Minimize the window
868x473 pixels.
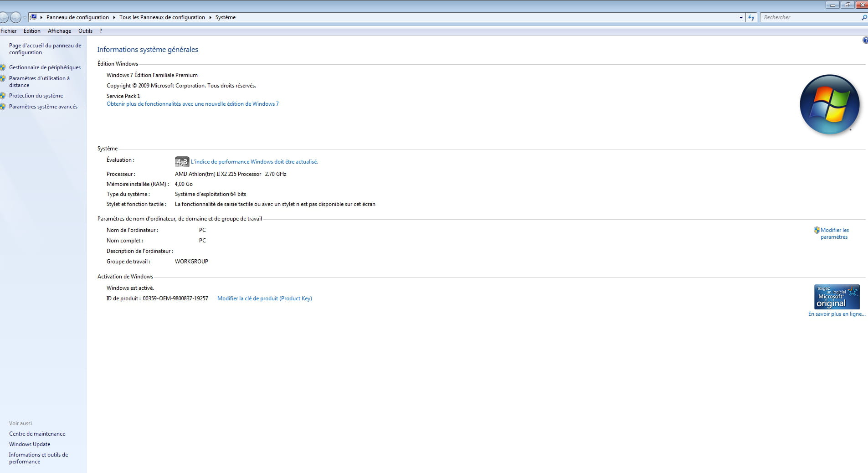(832, 5)
